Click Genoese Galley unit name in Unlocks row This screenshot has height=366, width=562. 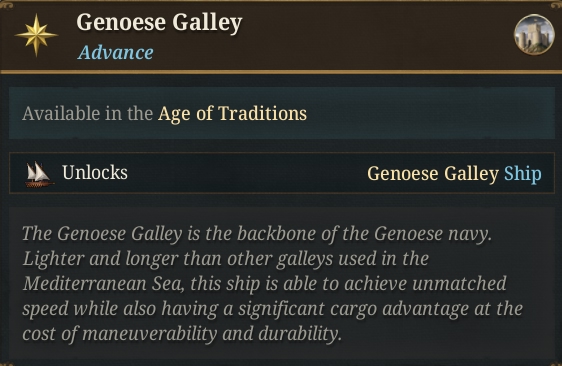tap(433, 174)
